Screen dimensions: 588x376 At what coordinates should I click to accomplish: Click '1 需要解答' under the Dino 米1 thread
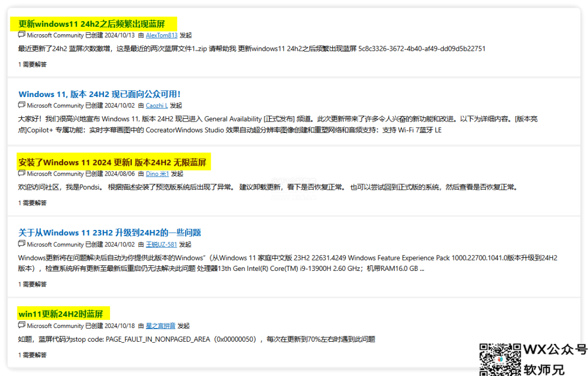33,203
